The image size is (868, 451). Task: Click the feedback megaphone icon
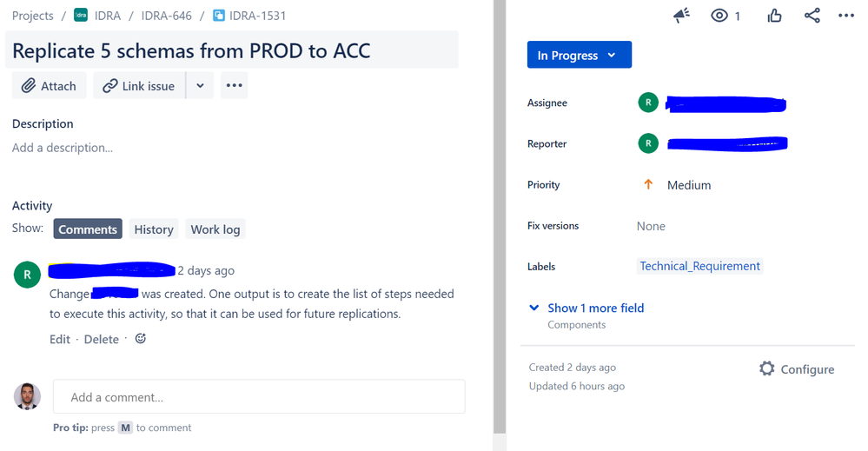[x=681, y=16]
